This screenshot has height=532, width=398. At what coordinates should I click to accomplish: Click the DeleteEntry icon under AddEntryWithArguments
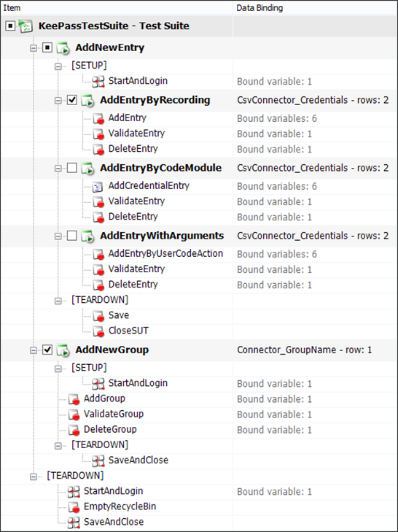pos(98,285)
